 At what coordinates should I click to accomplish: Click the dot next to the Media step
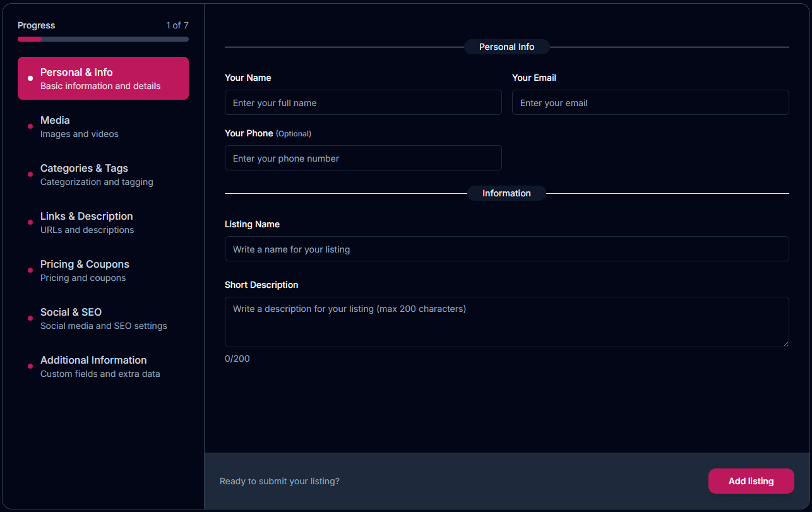30,126
